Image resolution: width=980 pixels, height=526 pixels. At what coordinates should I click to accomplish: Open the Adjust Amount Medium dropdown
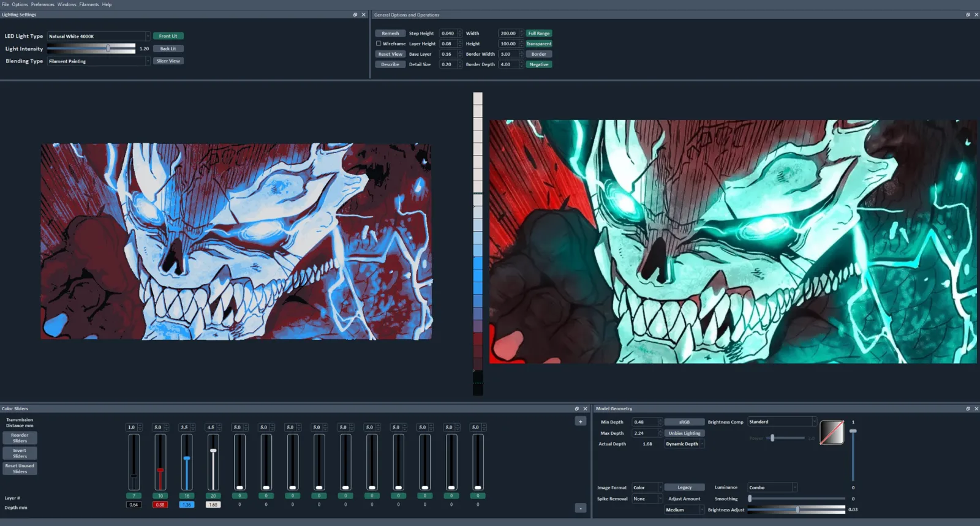pos(684,509)
